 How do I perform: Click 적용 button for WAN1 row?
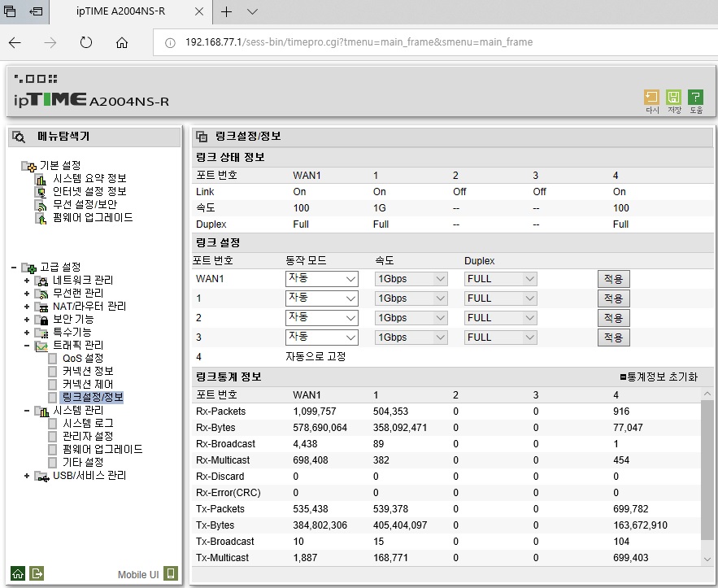[x=614, y=279]
